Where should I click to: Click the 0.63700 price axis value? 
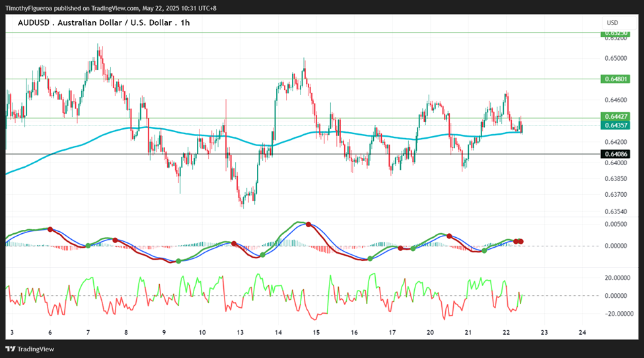point(616,194)
